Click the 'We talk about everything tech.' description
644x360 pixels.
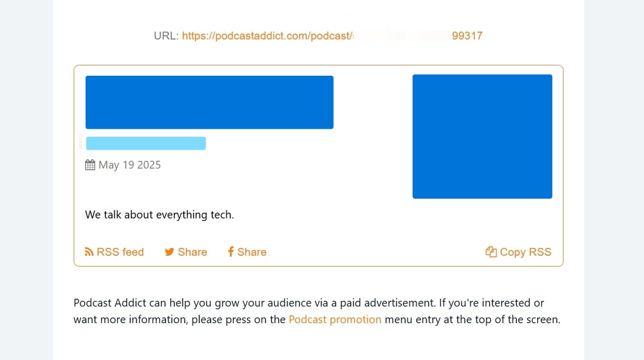coord(159,215)
